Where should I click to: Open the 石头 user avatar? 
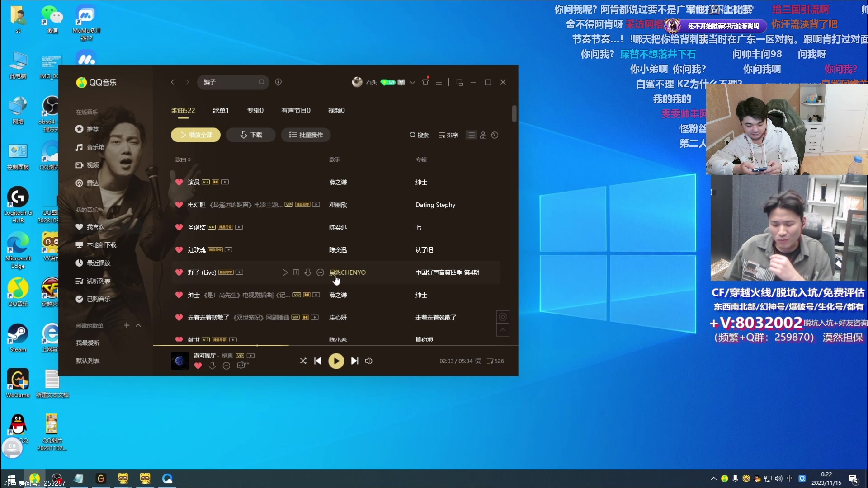coord(357,82)
